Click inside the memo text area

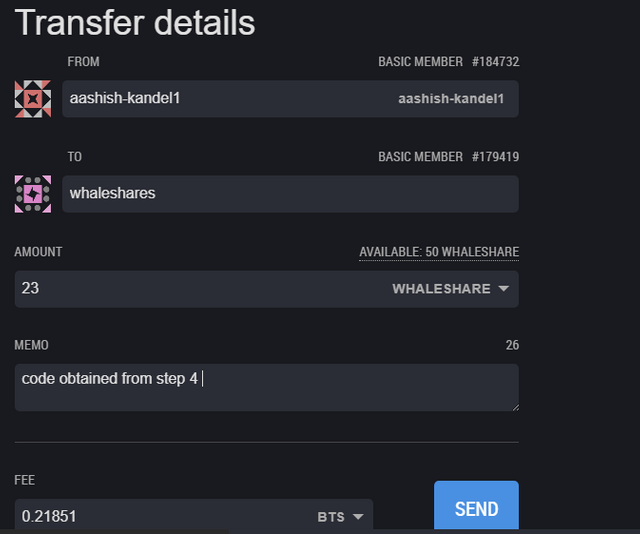[267, 387]
